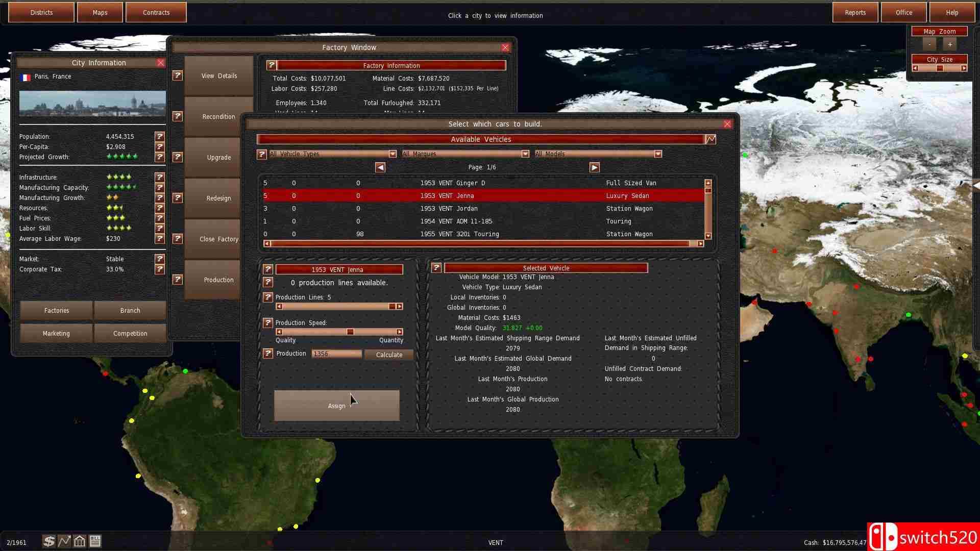Click the Production Speed question mark icon

pos(267,323)
